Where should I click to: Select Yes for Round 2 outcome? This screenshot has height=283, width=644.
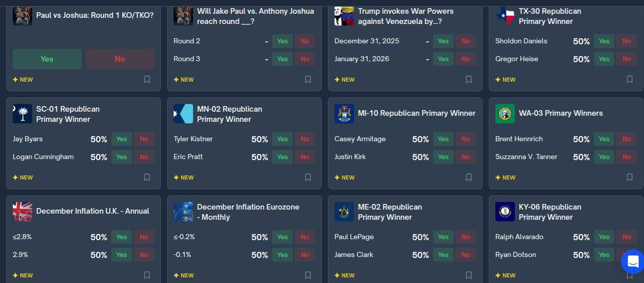coord(282,41)
